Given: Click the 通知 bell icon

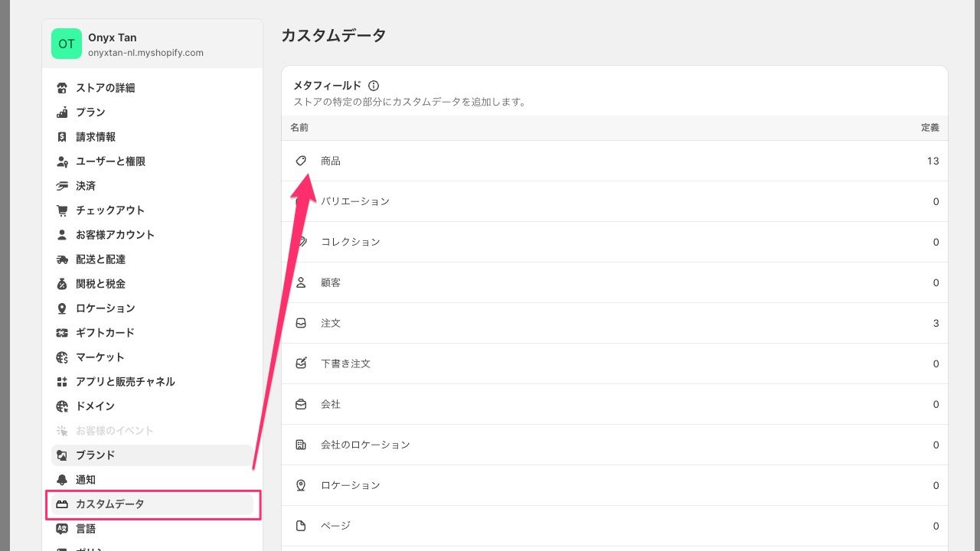Looking at the screenshot, I should pos(63,480).
